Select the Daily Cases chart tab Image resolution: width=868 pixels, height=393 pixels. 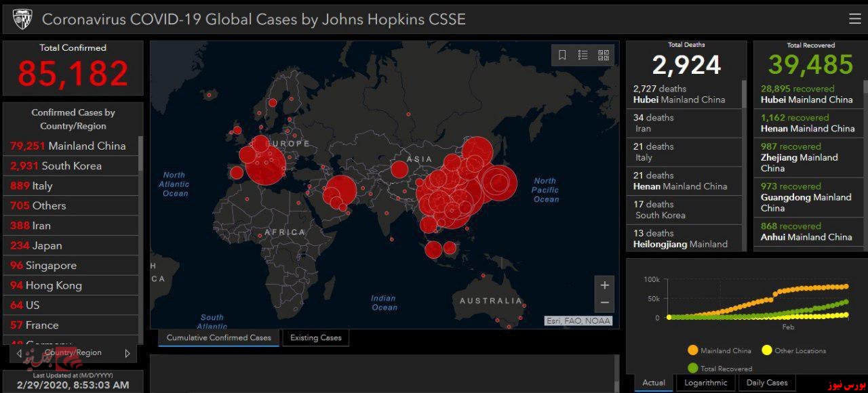(767, 383)
